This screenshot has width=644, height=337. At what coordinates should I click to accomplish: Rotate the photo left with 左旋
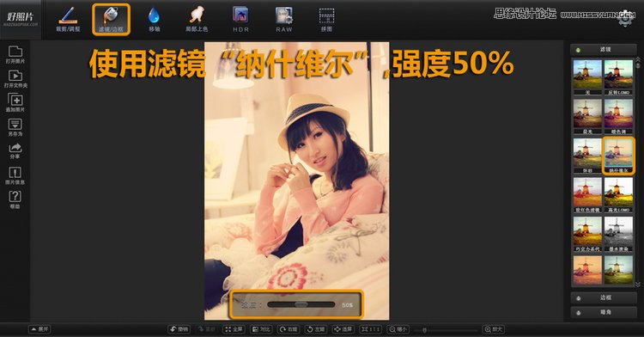(x=316, y=329)
